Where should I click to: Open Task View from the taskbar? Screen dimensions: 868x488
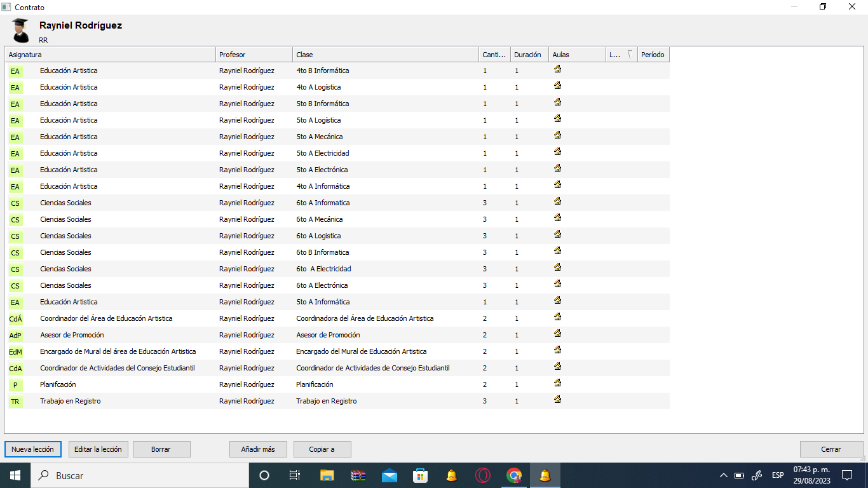coord(295,475)
